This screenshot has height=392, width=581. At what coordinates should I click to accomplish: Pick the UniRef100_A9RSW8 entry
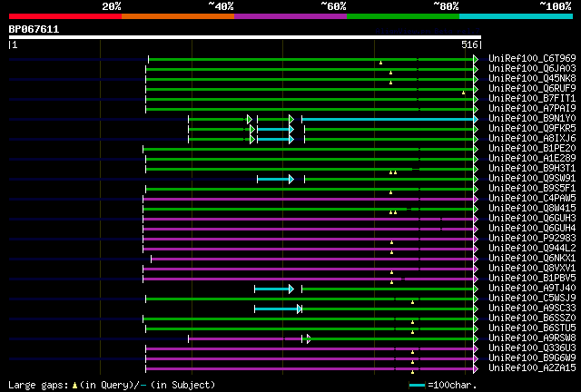coord(532,338)
